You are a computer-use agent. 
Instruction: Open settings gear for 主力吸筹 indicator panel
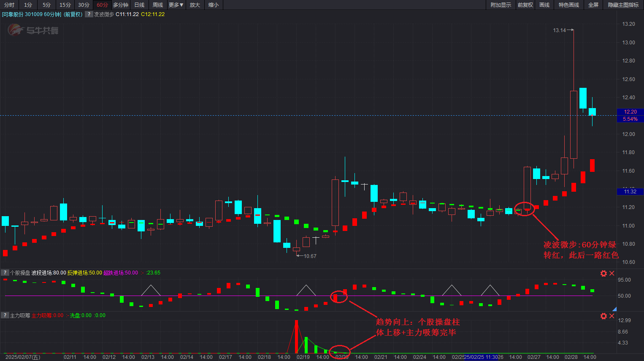click(603, 316)
